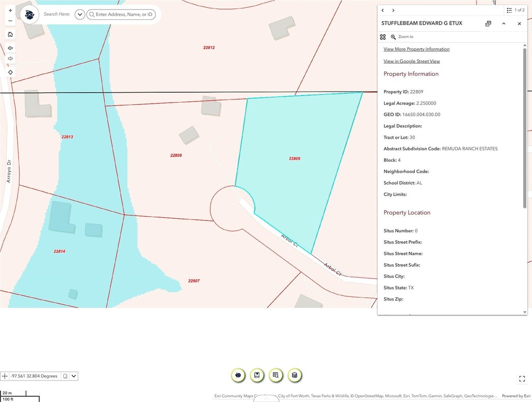Expand the bottom attribute table handle
The image size is (532, 402).
[266, 399]
